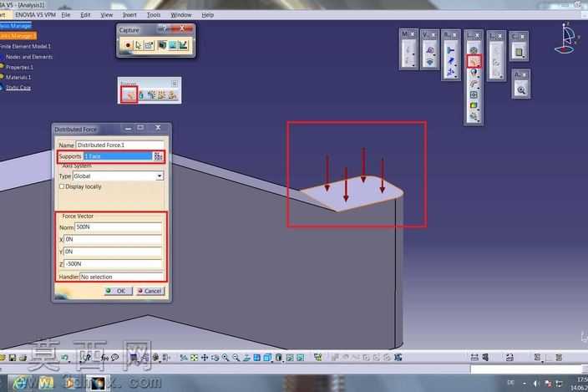588x392 pixels.
Task: Click the X force component field
Action: 113,239
